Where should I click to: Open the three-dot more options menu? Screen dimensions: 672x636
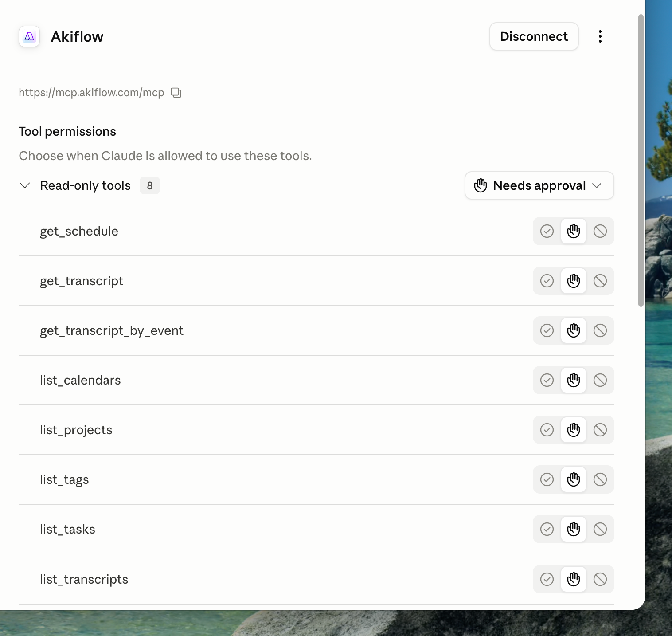pos(600,36)
